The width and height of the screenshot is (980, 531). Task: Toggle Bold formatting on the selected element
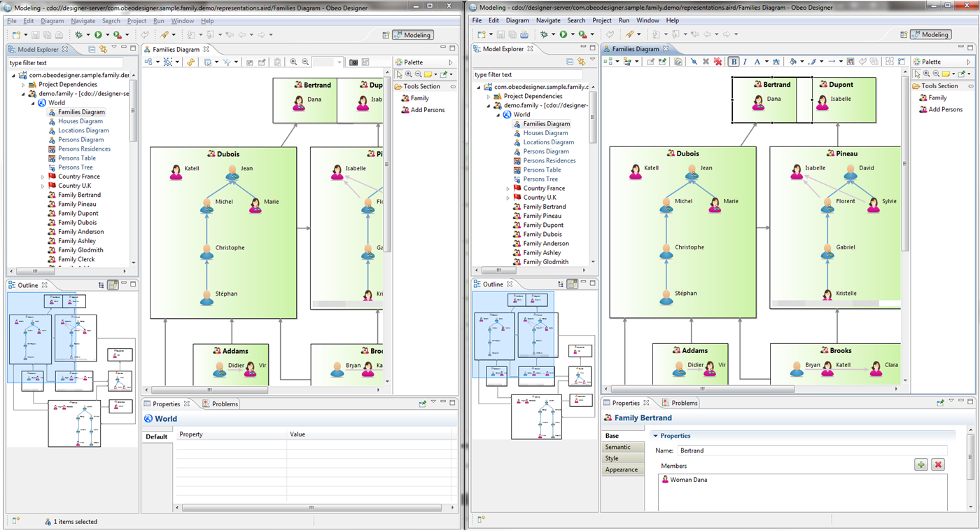[733, 62]
